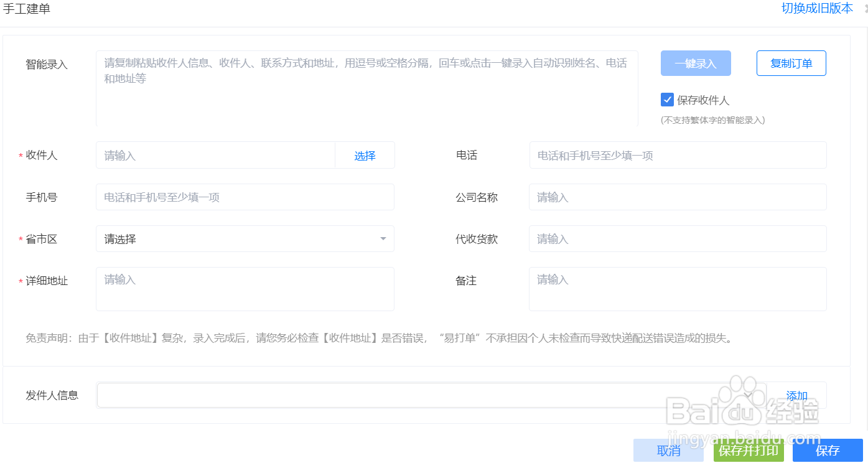This screenshot has height=468, width=868.
Task: Click the 手机号 mobile input field
Action: point(245,197)
